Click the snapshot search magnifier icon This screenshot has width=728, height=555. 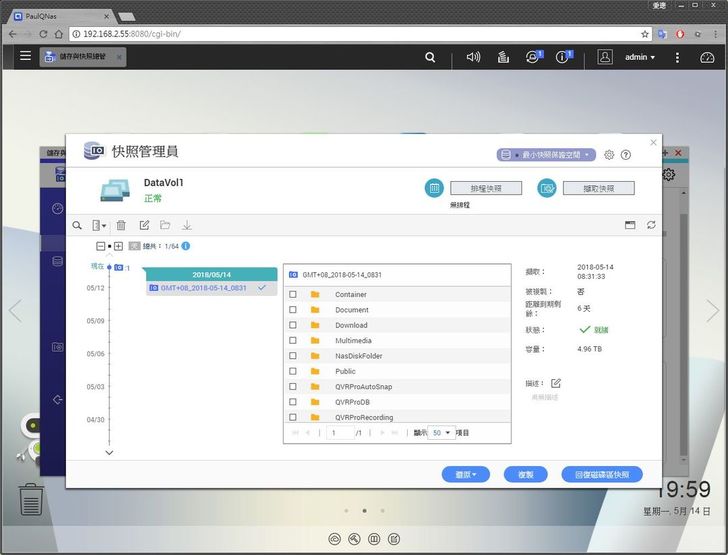[77, 226]
